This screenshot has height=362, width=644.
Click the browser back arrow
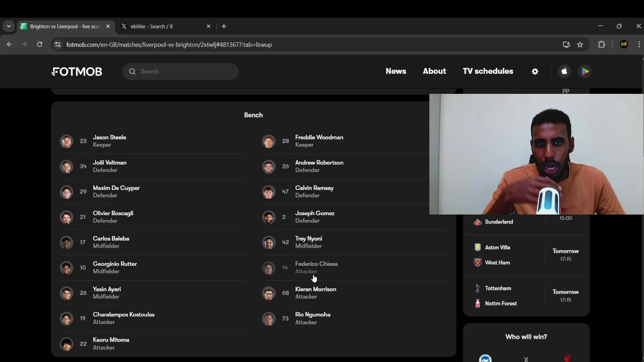[9, 44]
